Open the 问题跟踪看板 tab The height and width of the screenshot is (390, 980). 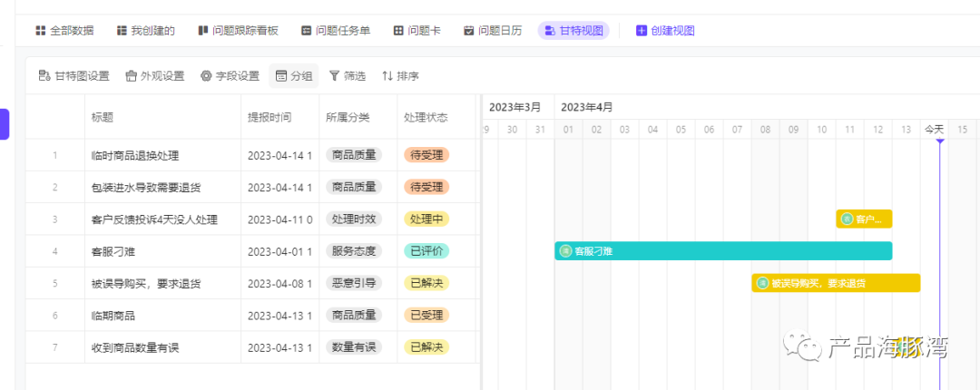(238, 31)
